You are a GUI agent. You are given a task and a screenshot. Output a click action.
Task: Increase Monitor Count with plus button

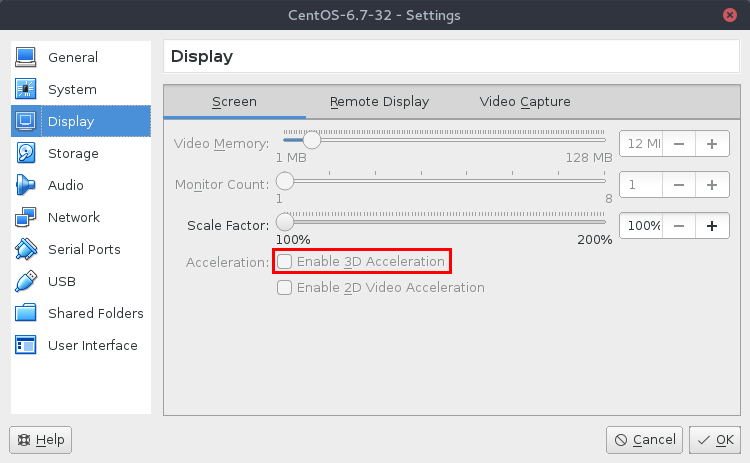(712, 185)
